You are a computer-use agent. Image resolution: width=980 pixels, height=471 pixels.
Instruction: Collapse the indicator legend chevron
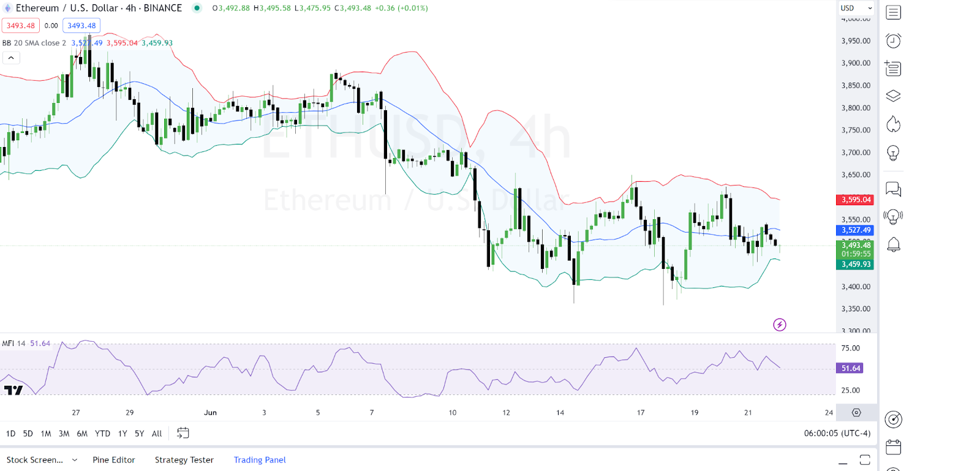pyautogui.click(x=11, y=58)
